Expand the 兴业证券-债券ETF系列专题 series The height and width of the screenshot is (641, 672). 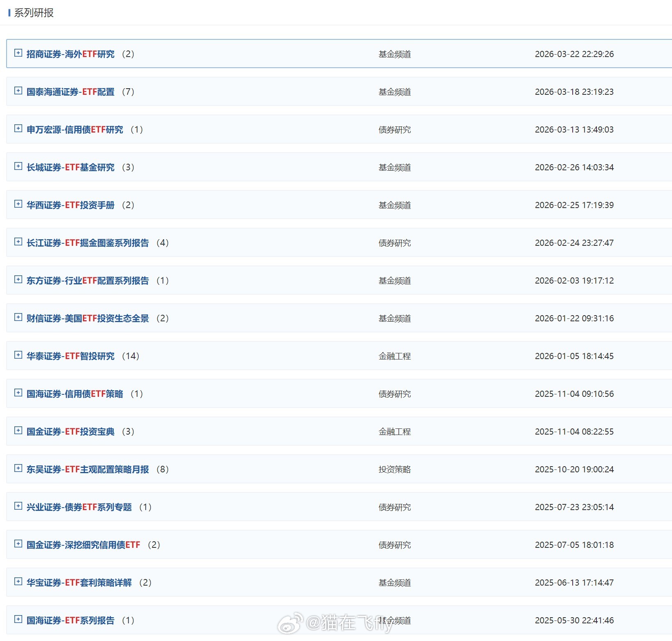[x=18, y=506]
